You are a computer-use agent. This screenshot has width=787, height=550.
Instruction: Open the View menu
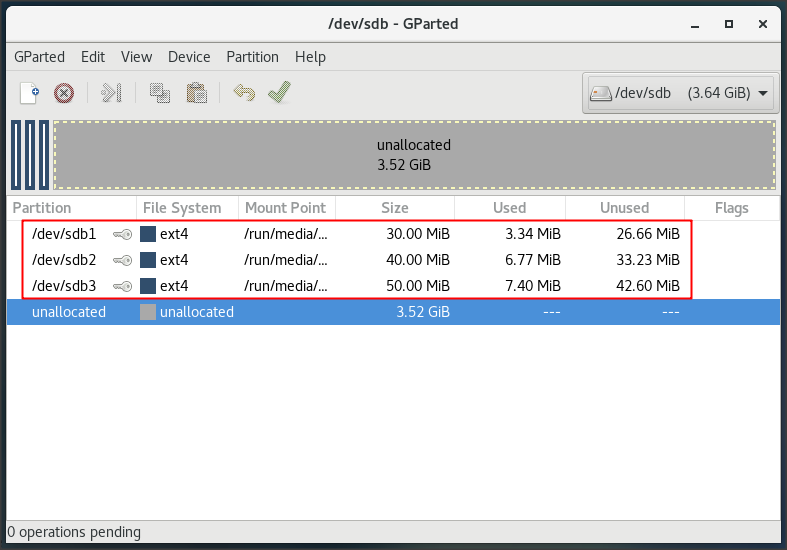136,57
